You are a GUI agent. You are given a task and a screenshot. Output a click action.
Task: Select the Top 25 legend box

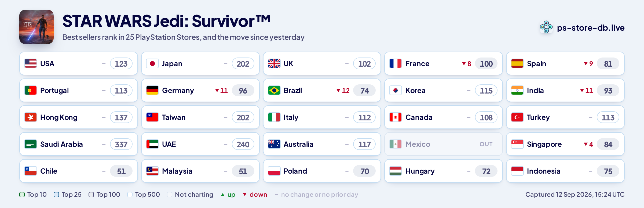point(56,195)
